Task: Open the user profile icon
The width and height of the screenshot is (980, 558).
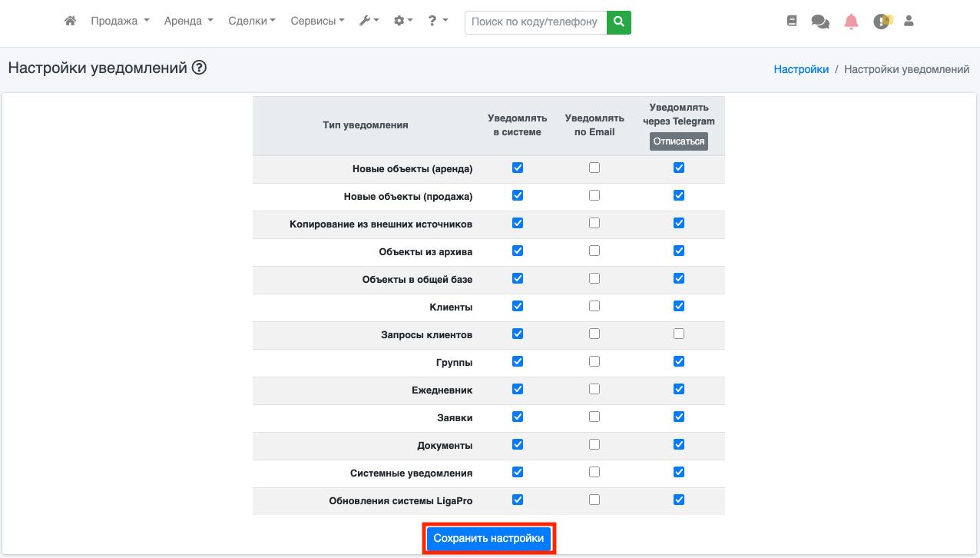Action: pyautogui.click(x=909, y=22)
